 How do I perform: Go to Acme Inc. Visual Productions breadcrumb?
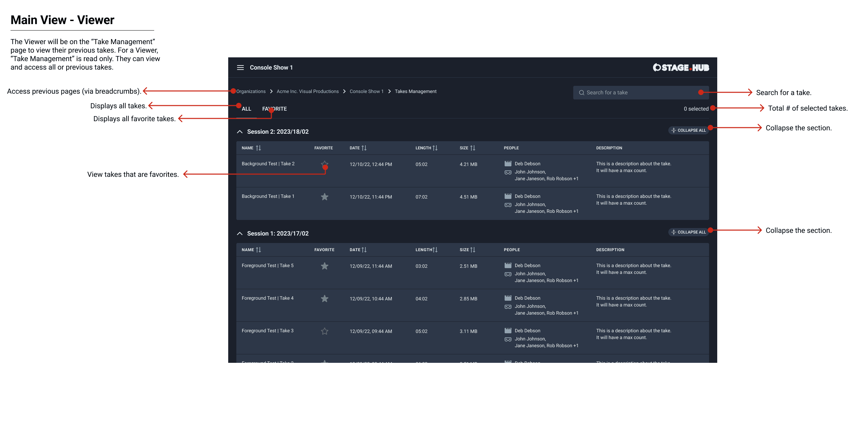point(308,91)
